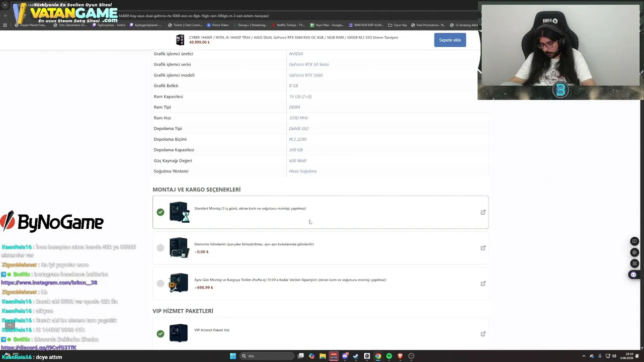Viewport: 644px width, 362px height.
Task: Click the Dahili SSD storage type value
Action: click(299, 129)
